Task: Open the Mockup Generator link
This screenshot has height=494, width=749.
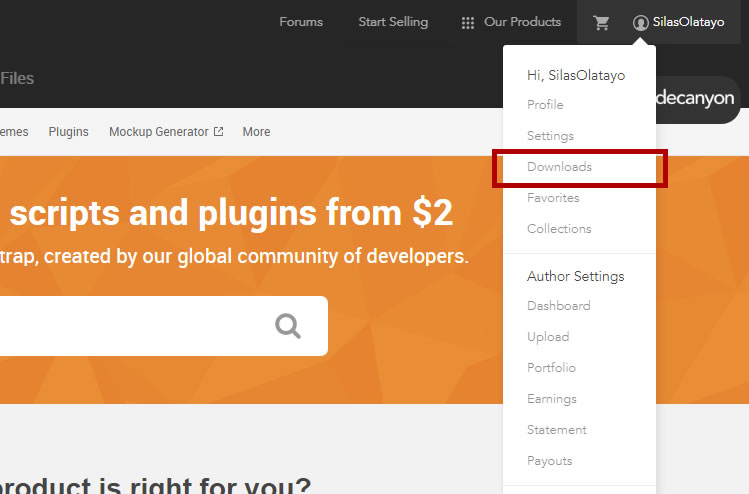Action: pyautogui.click(x=159, y=132)
